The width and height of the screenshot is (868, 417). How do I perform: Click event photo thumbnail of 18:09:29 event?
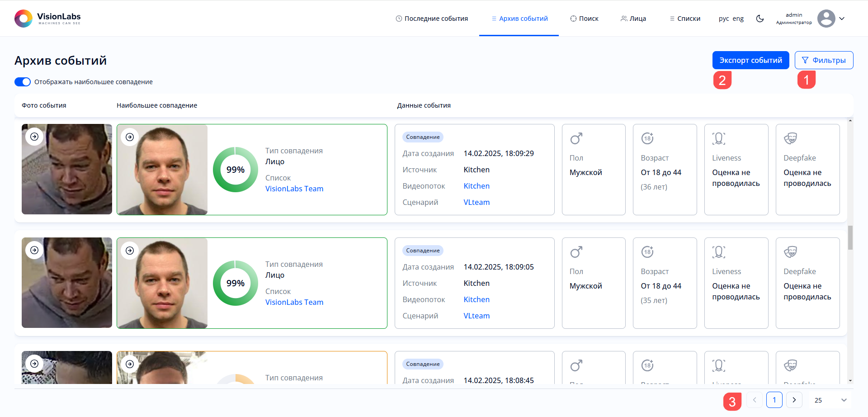pyautogui.click(x=67, y=169)
